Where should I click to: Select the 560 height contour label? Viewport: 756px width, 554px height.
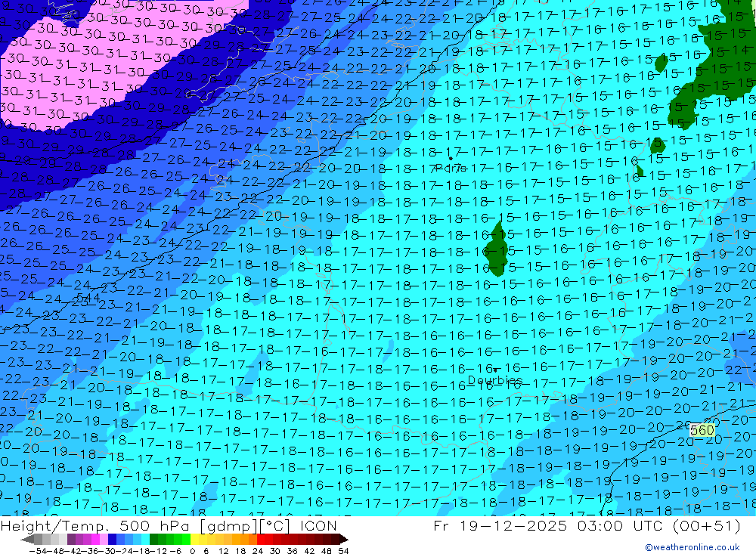point(702,430)
